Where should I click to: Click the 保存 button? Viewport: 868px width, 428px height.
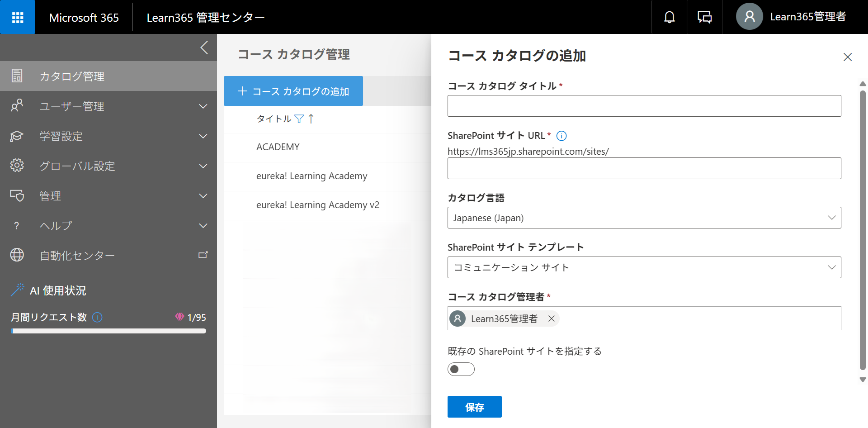(475, 407)
